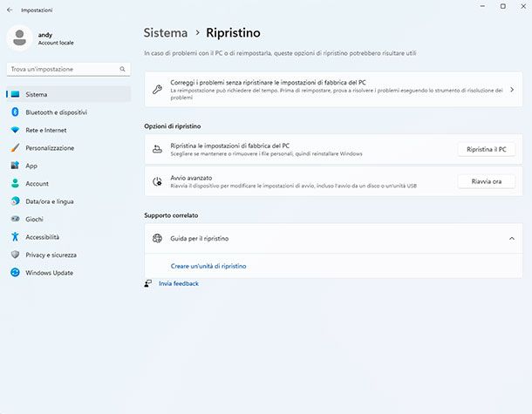532x414 pixels.
Task: Click the Giochi controller icon
Action: tap(15, 219)
